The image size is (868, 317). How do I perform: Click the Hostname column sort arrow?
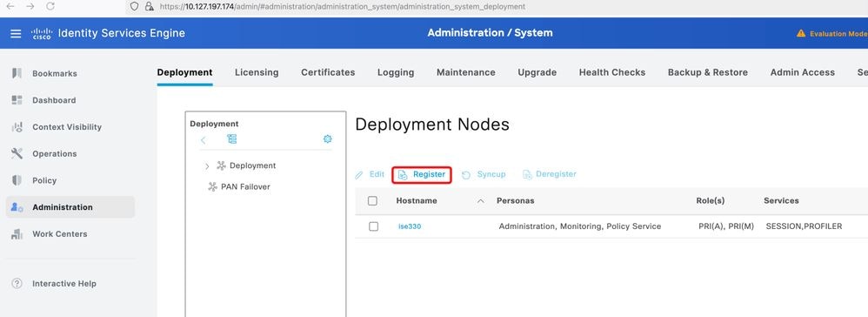[480, 200]
